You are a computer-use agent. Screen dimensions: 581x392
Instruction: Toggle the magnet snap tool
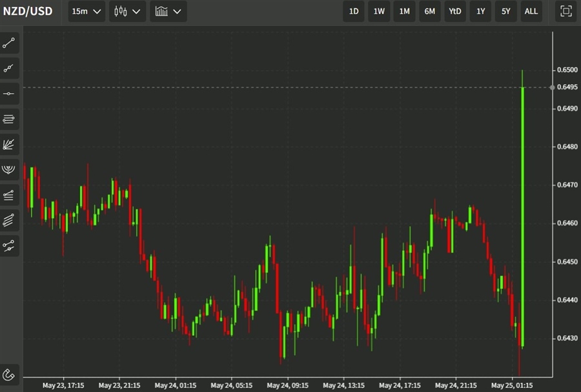tap(9, 375)
